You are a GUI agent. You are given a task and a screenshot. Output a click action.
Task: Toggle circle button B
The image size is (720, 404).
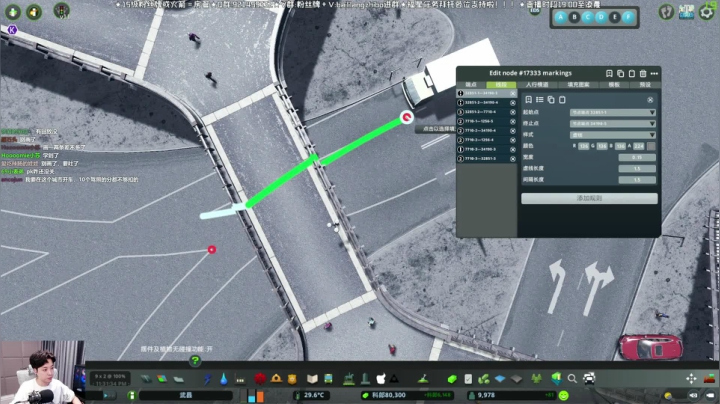[574, 17]
